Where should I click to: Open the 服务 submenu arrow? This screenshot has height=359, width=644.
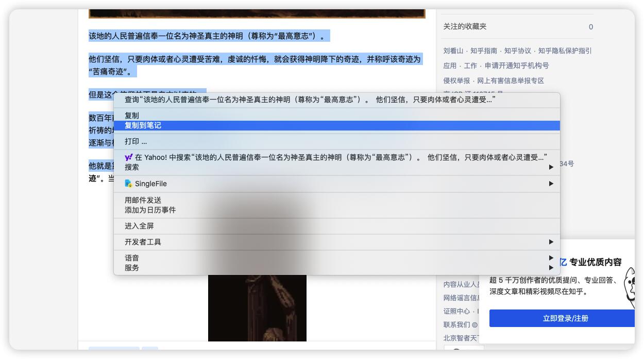[x=551, y=268]
